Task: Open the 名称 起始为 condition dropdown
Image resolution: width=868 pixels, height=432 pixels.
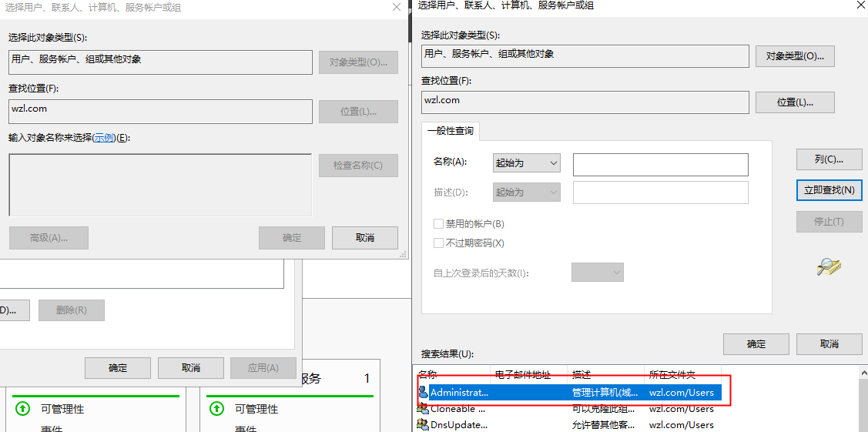Action: click(526, 163)
